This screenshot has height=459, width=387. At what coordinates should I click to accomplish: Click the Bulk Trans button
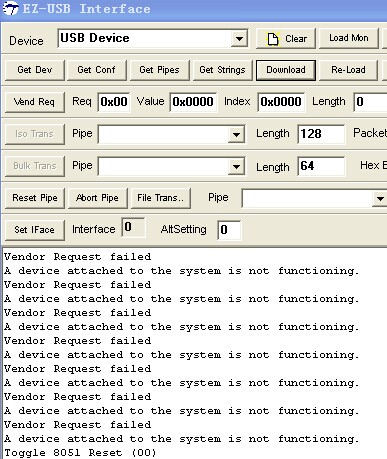(35, 166)
